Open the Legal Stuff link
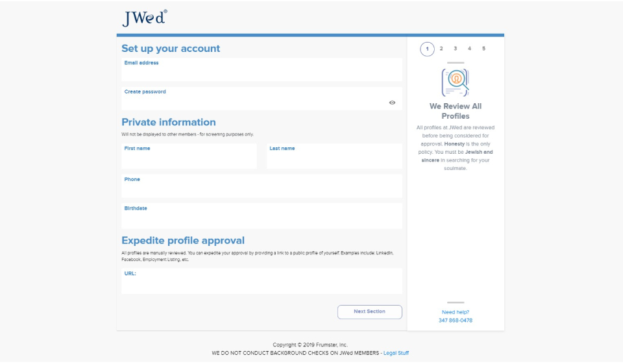 pos(396,354)
